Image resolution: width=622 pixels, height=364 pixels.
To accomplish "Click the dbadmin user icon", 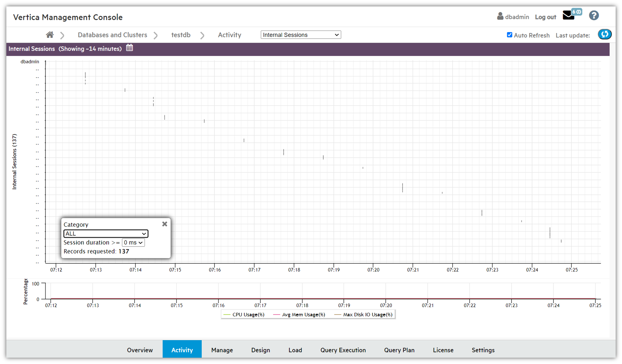I will tap(500, 16).
